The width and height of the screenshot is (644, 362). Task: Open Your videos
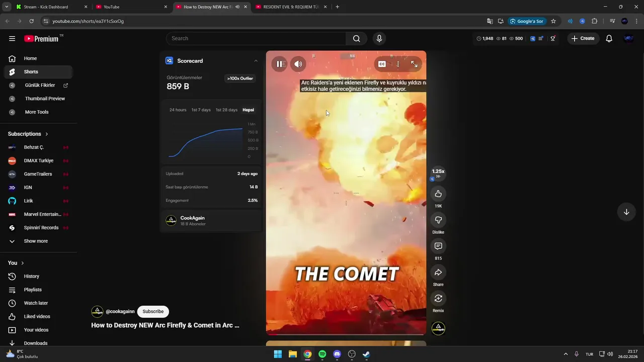point(38,330)
